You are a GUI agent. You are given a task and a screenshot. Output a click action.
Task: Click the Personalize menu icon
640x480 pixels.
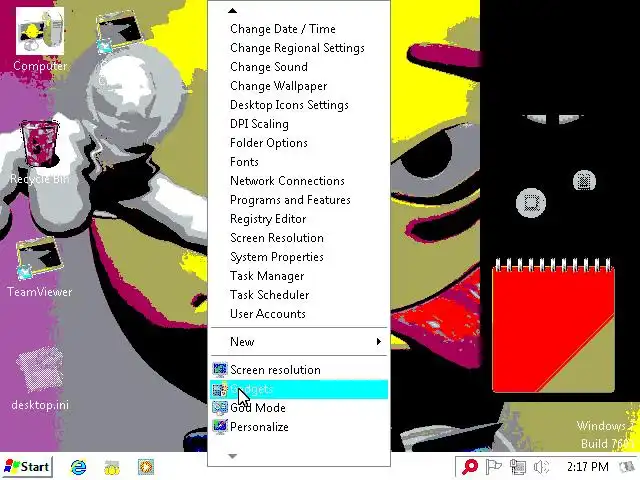click(220, 427)
